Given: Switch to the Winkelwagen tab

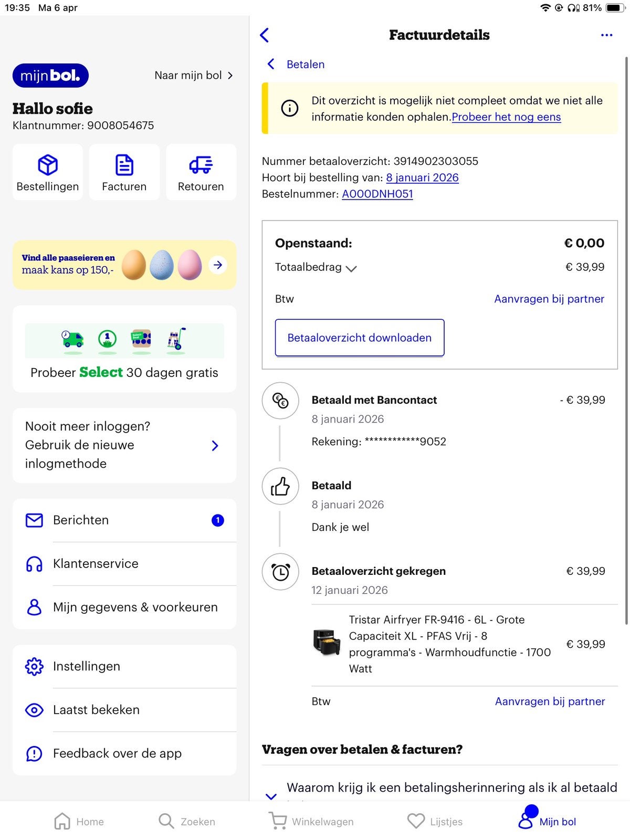Looking at the screenshot, I should pos(311,822).
